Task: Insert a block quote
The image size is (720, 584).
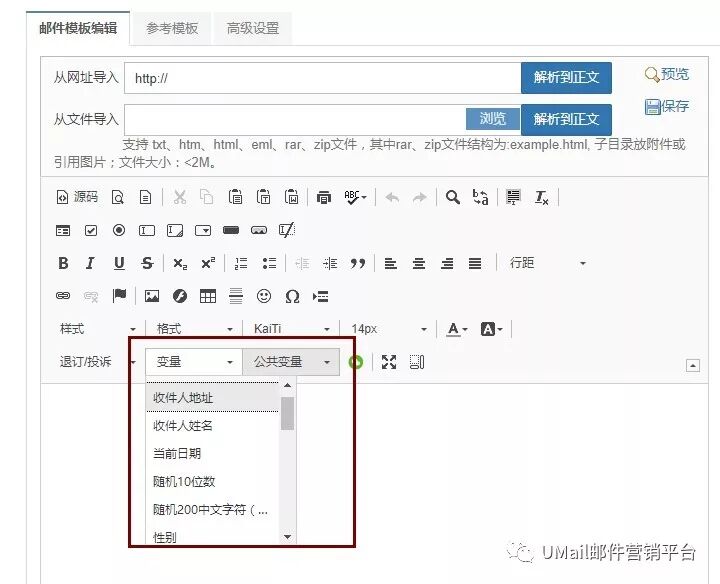Action: coord(358,263)
